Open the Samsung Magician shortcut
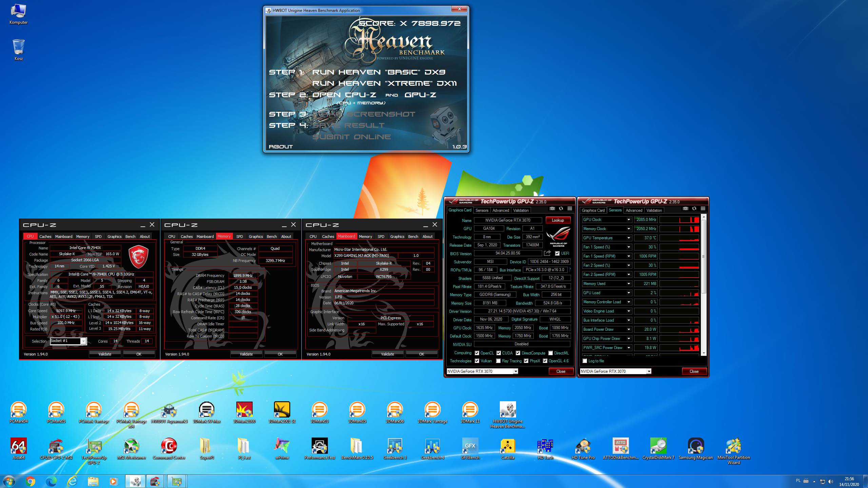 (696, 449)
